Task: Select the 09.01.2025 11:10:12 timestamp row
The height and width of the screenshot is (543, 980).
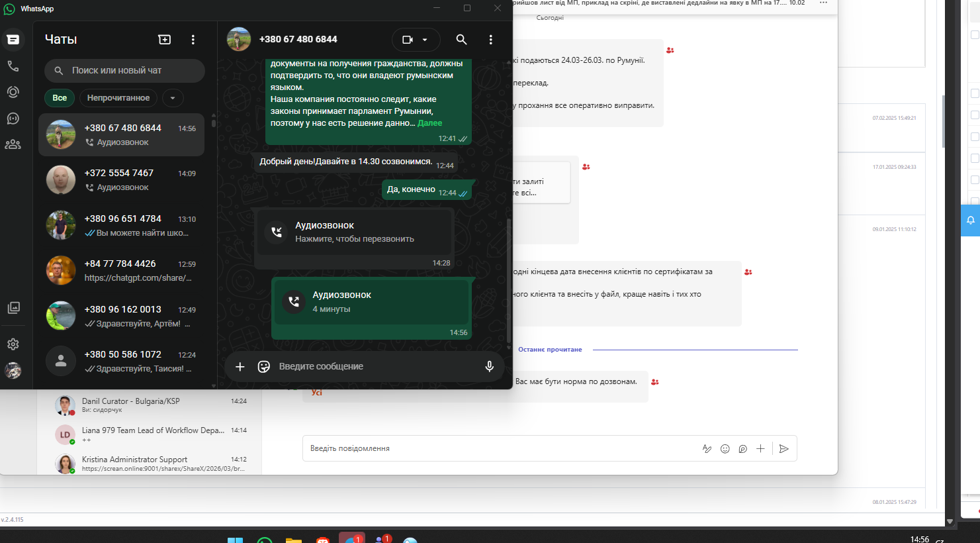Action: tap(894, 229)
